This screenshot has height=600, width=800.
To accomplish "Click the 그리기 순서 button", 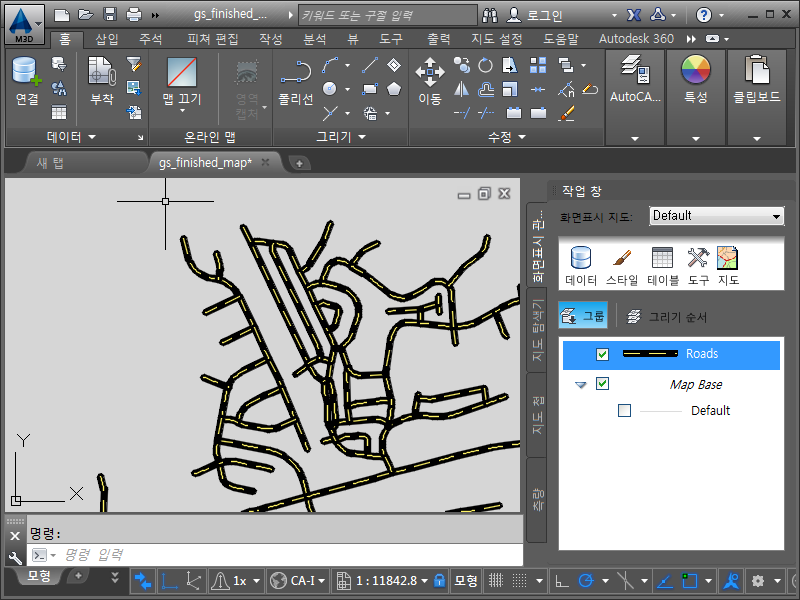I will tap(667, 316).
